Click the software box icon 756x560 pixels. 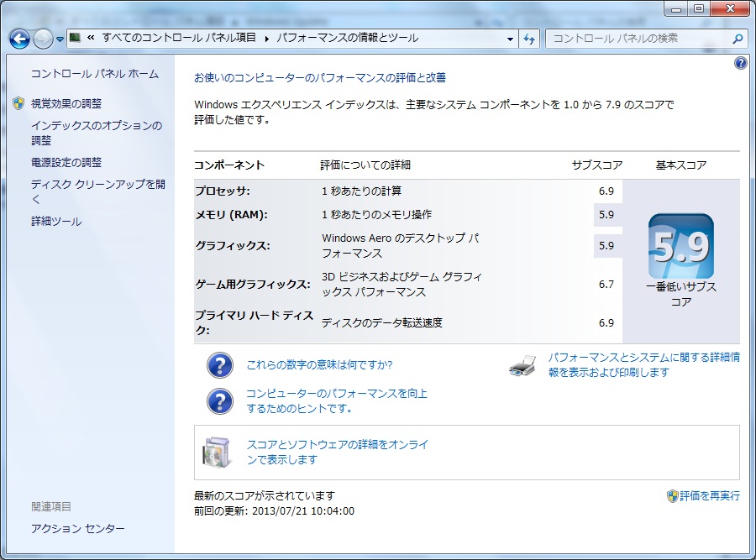pos(216,452)
